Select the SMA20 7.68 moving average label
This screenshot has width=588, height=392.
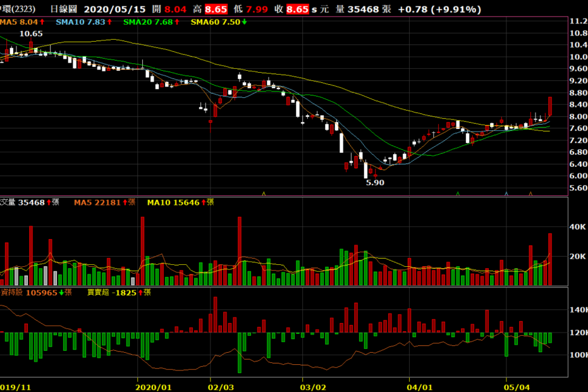pos(149,22)
